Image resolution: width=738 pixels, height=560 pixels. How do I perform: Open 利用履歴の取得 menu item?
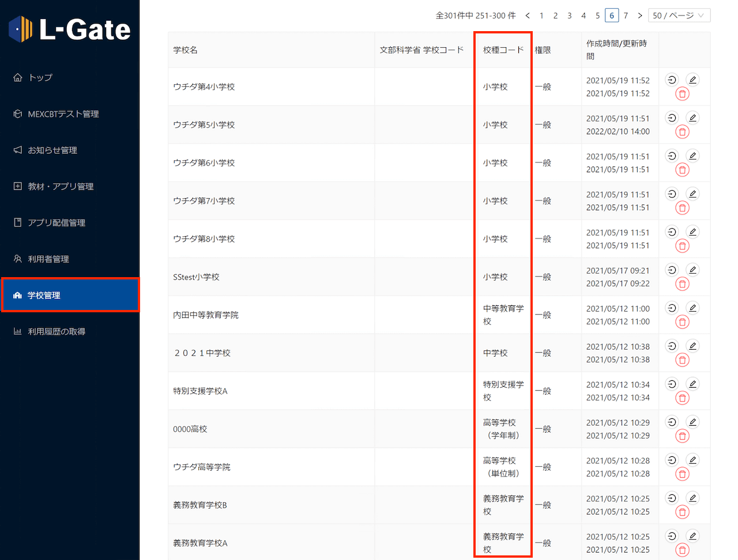click(x=57, y=332)
